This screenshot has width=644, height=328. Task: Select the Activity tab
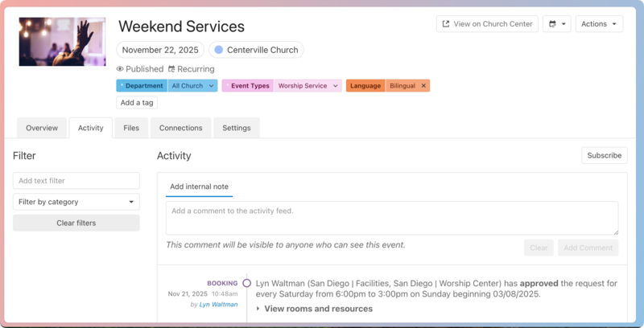pos(90,128)
